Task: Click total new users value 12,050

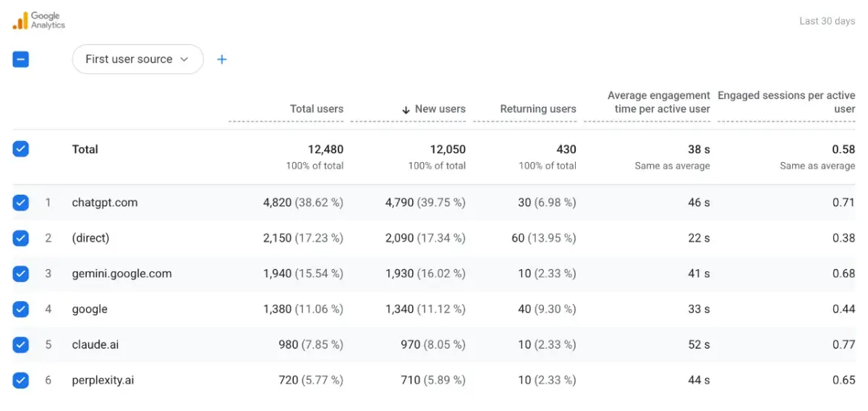Action: click(448, 149)
